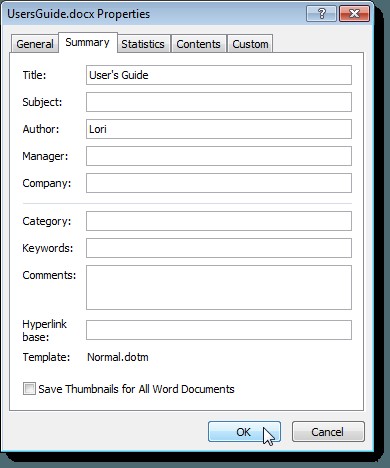The width and height of the screenshot is (390, 468).
Task: Click the Company text box
Action: [x=219, y=183]
